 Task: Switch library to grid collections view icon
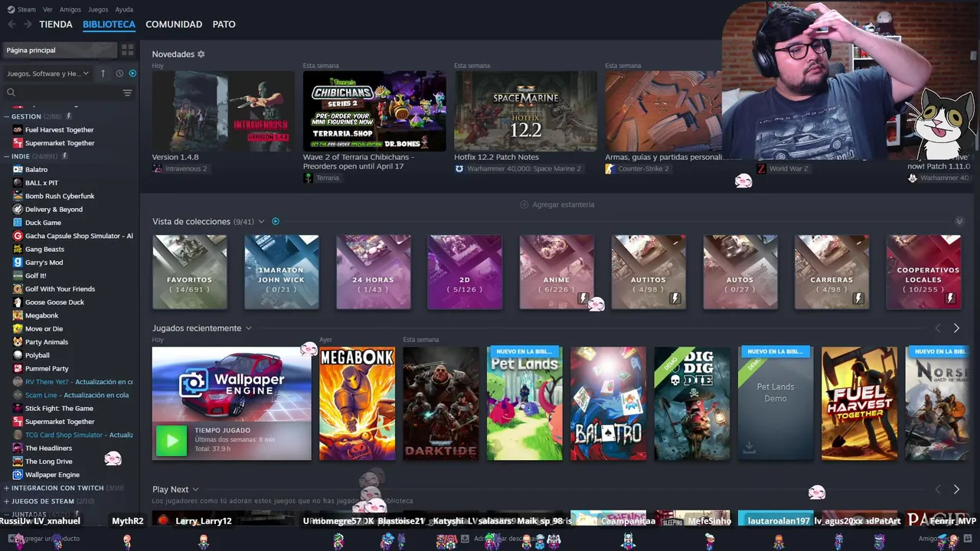pyautogui.click(x=127, y=50)
